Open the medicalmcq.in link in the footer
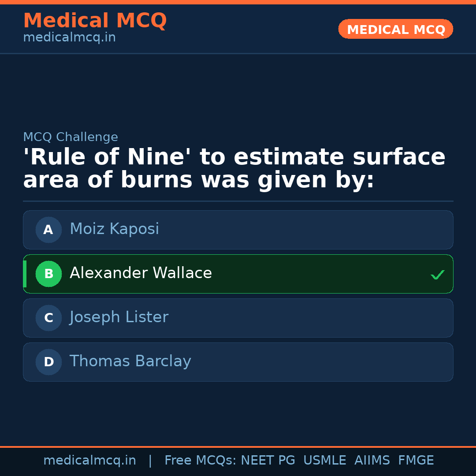 [89, 461]
